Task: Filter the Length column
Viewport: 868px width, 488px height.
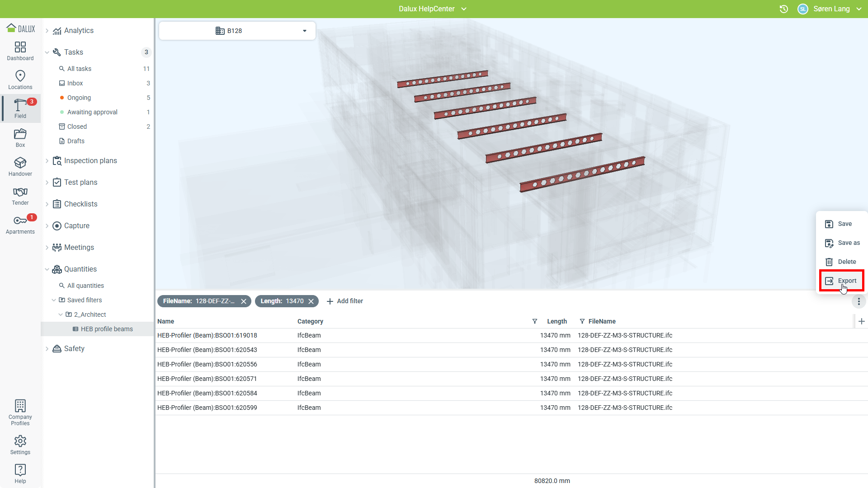Action: (535, 321)
